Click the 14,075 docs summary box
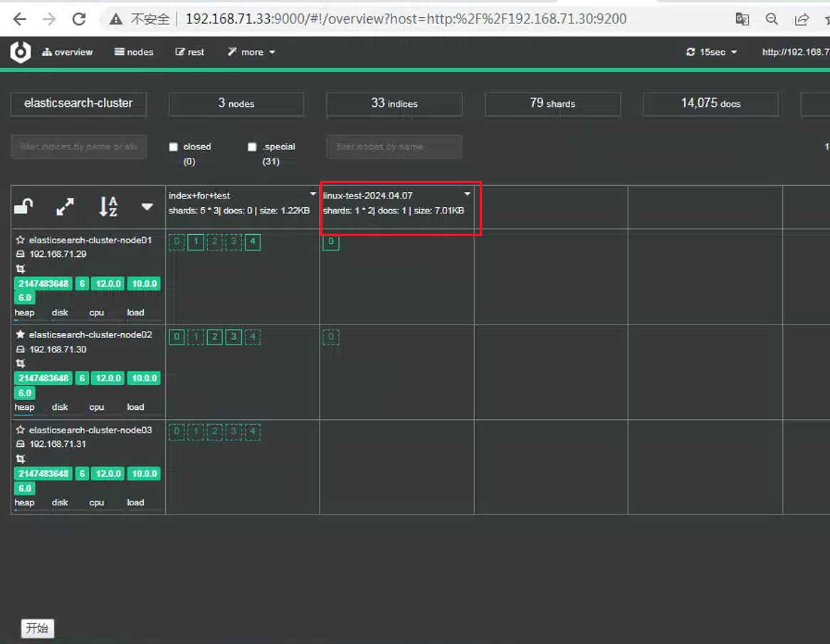The width and height of the screenshot is (830, 644). [711, 104]
